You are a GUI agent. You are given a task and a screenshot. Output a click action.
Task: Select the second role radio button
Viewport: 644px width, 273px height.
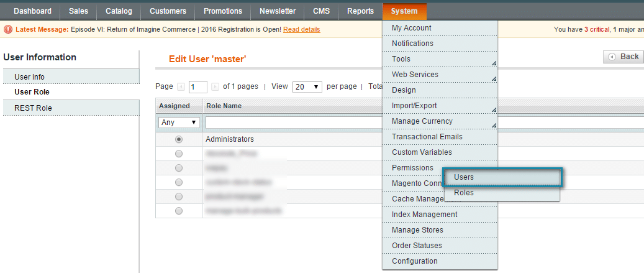coord(179,153)
